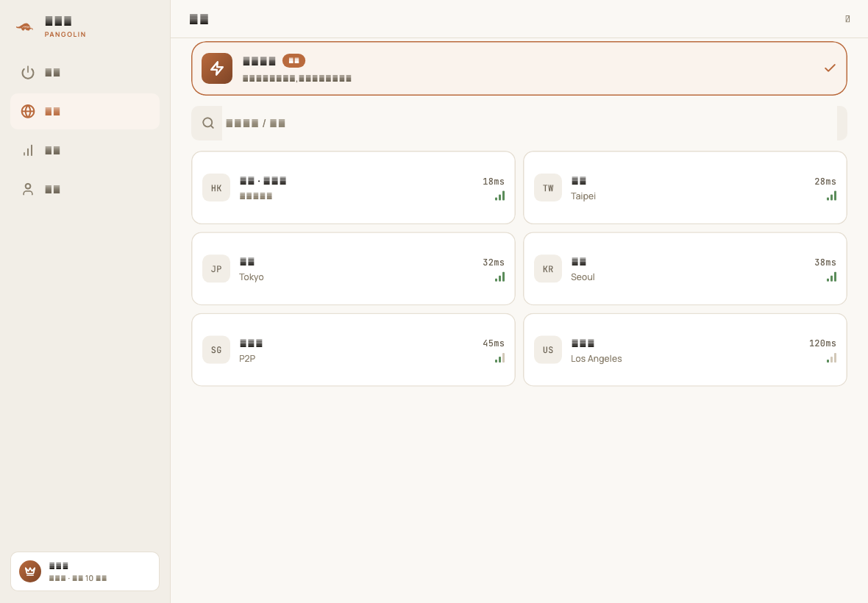
Task: Click the search magnifier icon
Action: point(208,123)
